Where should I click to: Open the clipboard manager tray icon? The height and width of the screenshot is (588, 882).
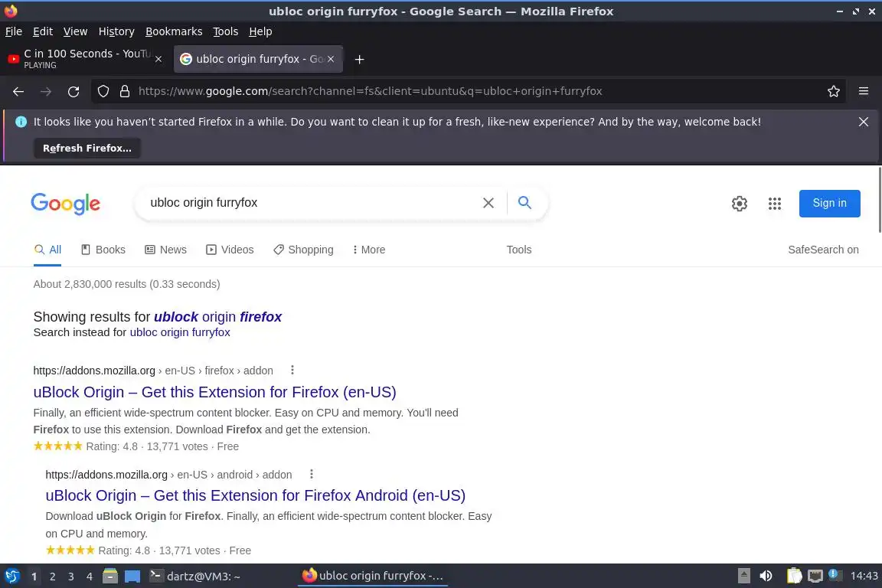(794, 576)
